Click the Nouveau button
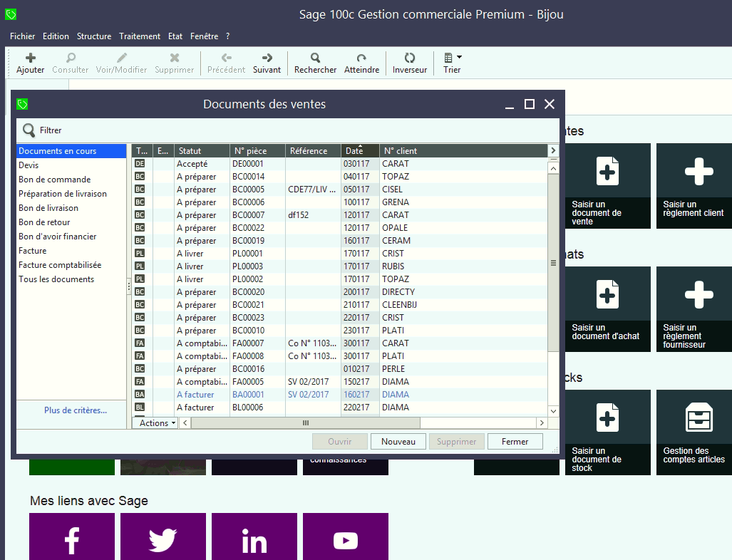The height and width of the screenshot is (560, 732). pyautogui.click(x=398, y=442)
